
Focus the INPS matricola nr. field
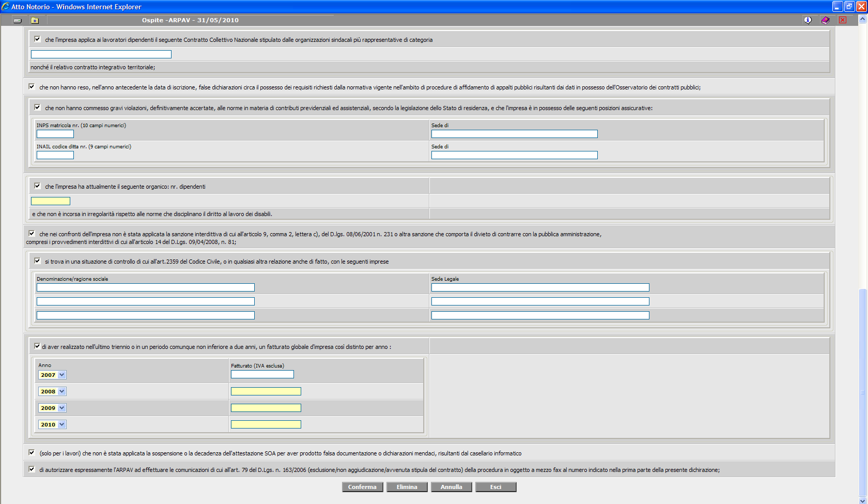pos(55,134)
